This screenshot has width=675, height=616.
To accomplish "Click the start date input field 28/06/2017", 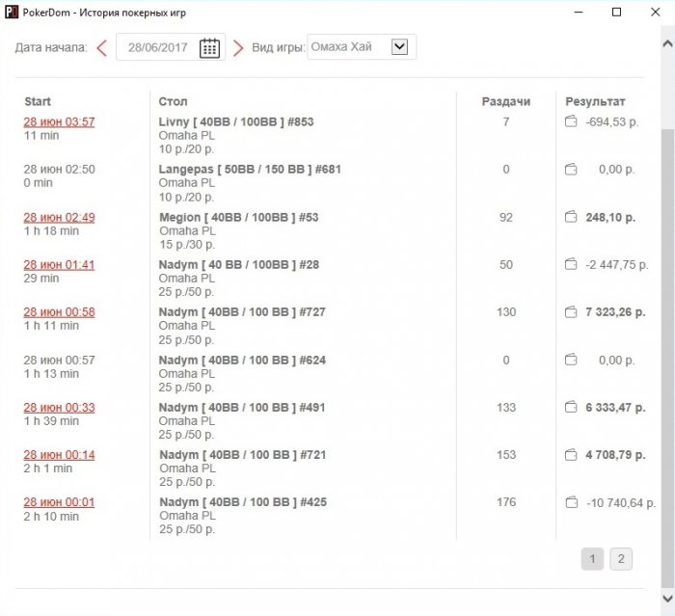I will click(x=157, y=47).
